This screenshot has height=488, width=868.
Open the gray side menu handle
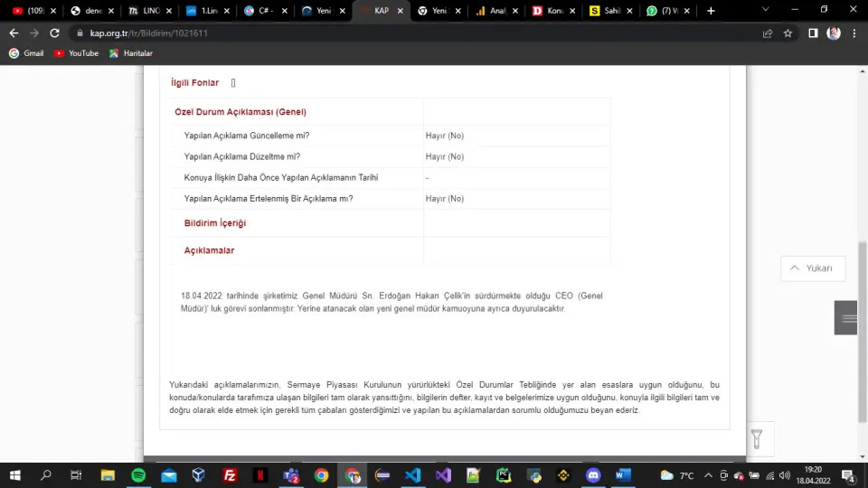(x=847, y=318)
